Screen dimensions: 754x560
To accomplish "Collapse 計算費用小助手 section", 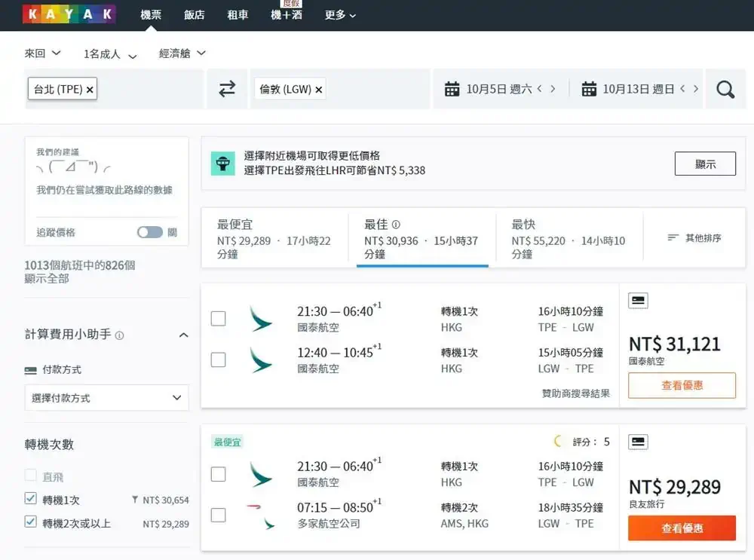I will (183, 335).
